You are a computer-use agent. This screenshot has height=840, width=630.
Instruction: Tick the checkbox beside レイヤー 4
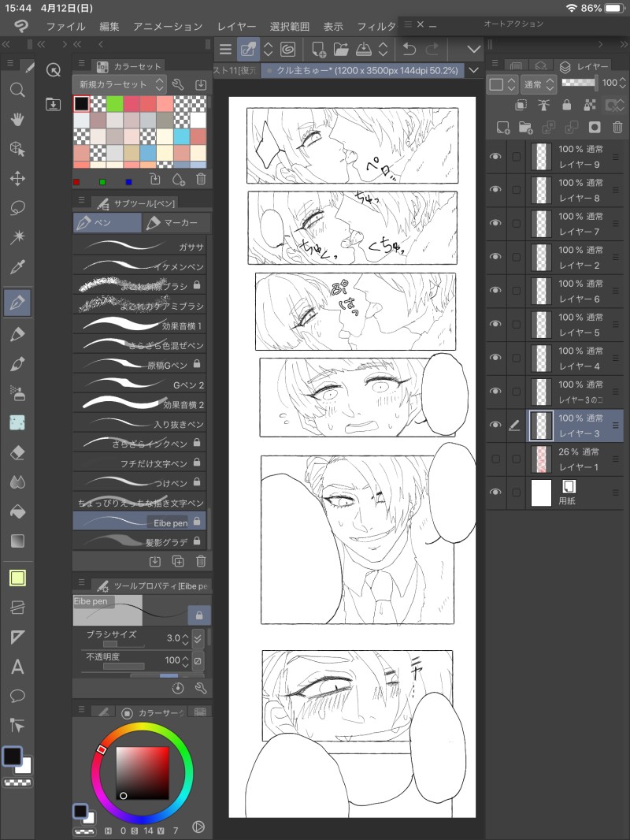click(516, 358)
